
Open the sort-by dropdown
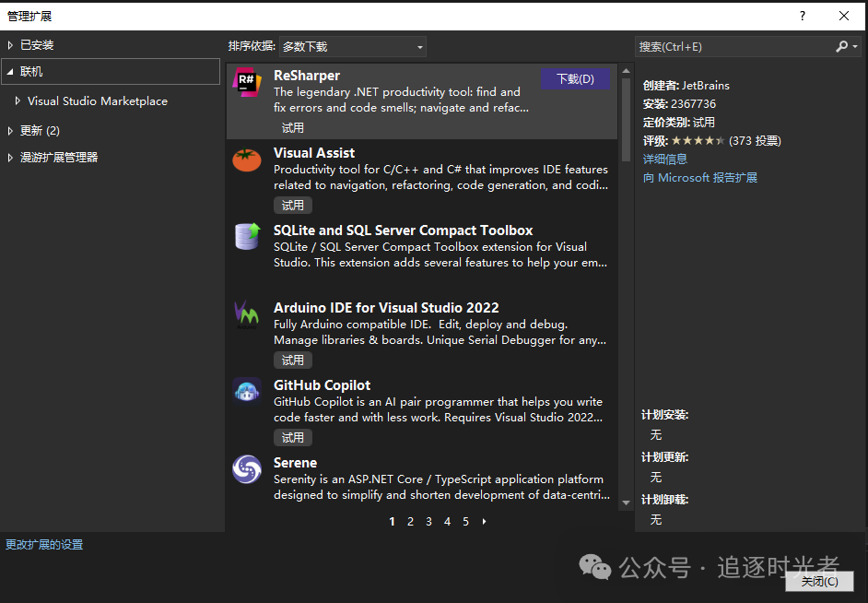pos(353,46)
